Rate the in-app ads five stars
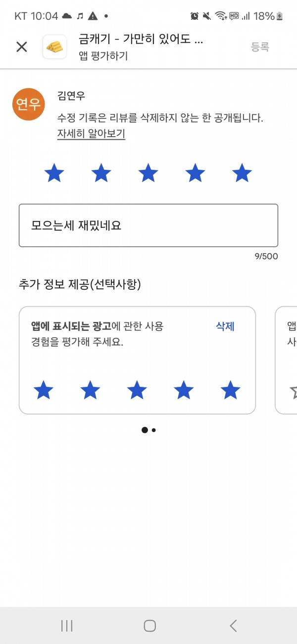 230,390
